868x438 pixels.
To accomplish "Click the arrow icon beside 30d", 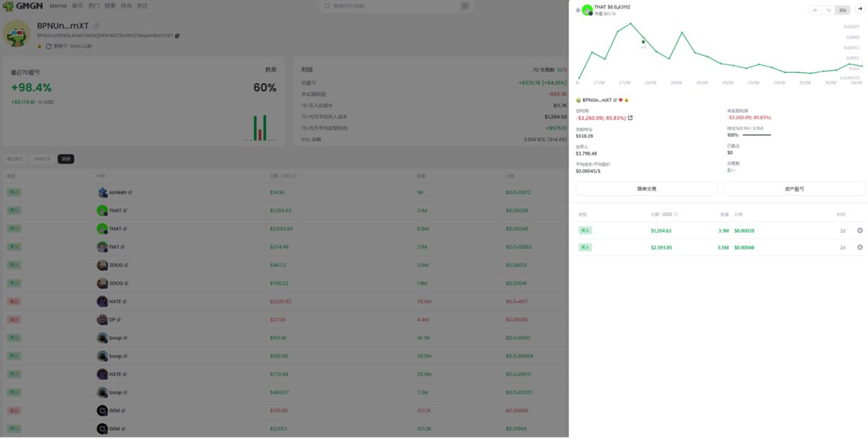I will (x=859, y=9).
